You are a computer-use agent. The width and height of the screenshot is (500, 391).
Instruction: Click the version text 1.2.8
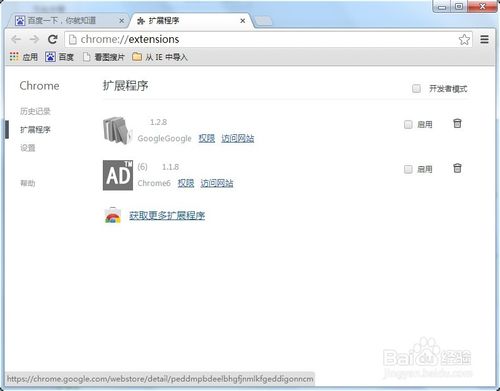tap(158, 122)
